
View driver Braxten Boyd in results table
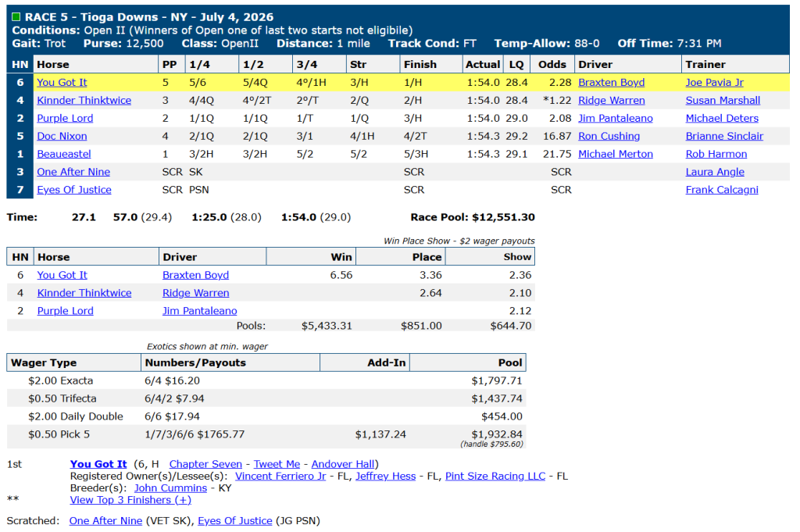tap(611, 83)
